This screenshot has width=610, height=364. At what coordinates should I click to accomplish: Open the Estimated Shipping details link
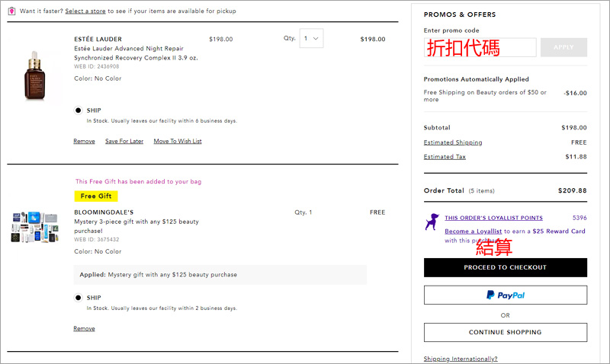tap(453, 142)
